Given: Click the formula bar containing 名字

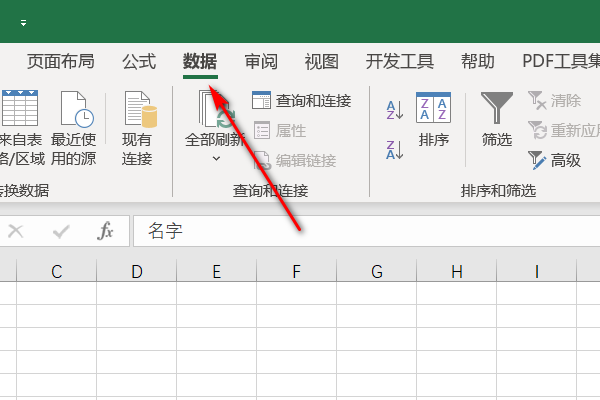Looking at the screenshot, I should 367,231.
